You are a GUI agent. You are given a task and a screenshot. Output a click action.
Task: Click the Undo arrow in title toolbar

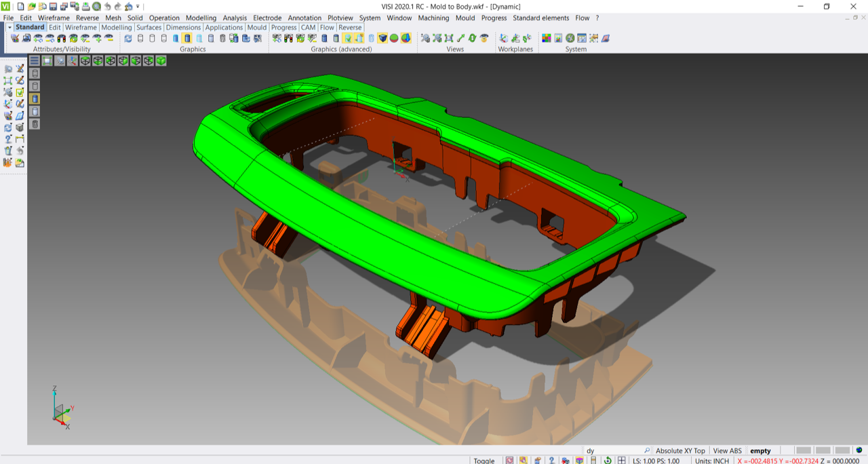(107, 6)
